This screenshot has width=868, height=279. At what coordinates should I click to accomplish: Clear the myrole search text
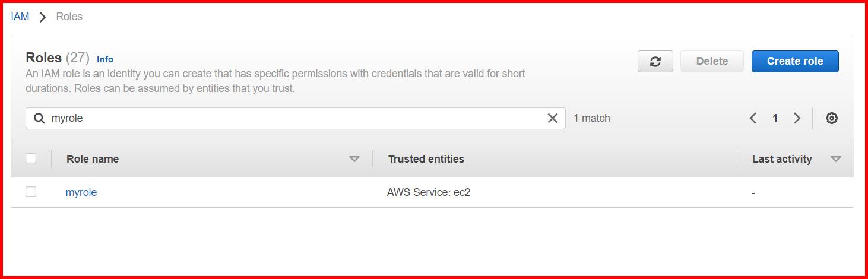[552, 118]
